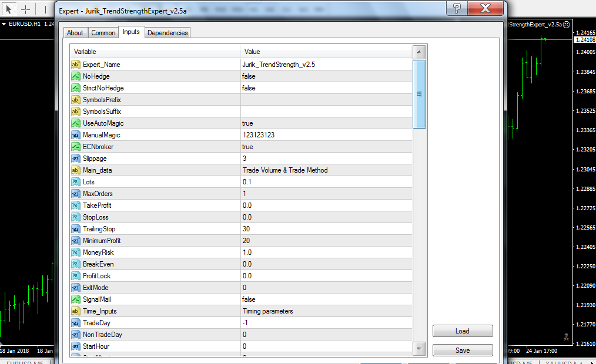Image resolution: width=596 pixels, height=364 pixels.
Task: Open the Dependencies tab
Action: coord(168,33)
